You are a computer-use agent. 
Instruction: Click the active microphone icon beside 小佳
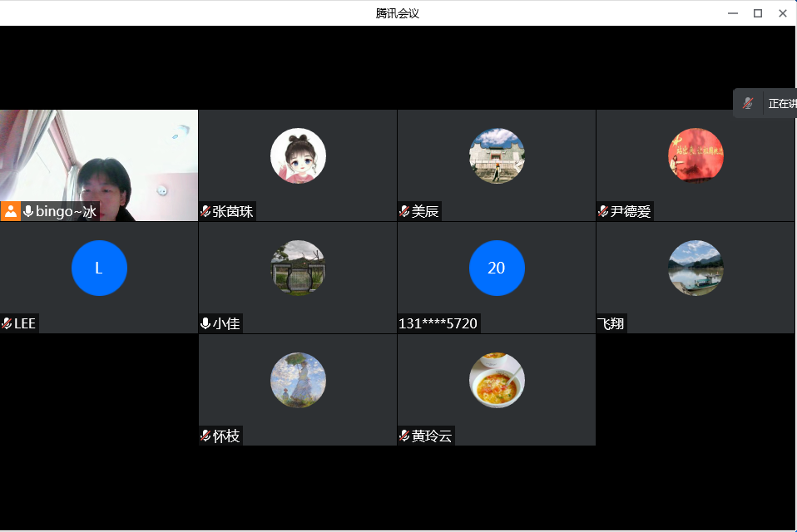pyautogui.click(x=205, y=323)
